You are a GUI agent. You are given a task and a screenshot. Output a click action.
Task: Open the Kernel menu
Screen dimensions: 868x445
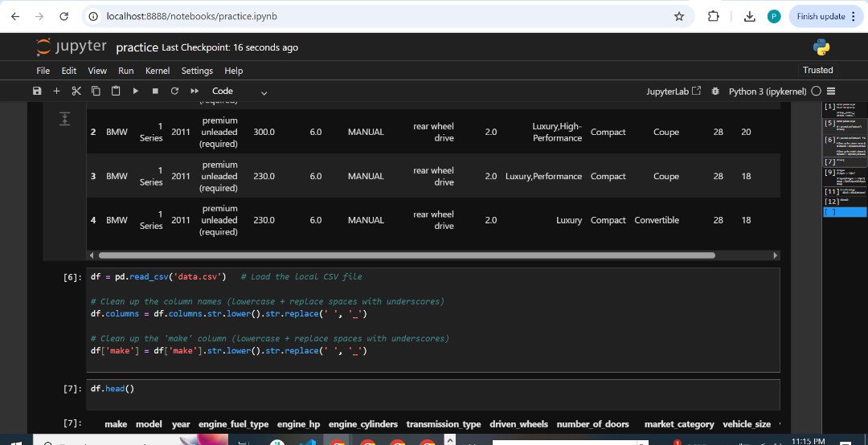pos(158,71)
